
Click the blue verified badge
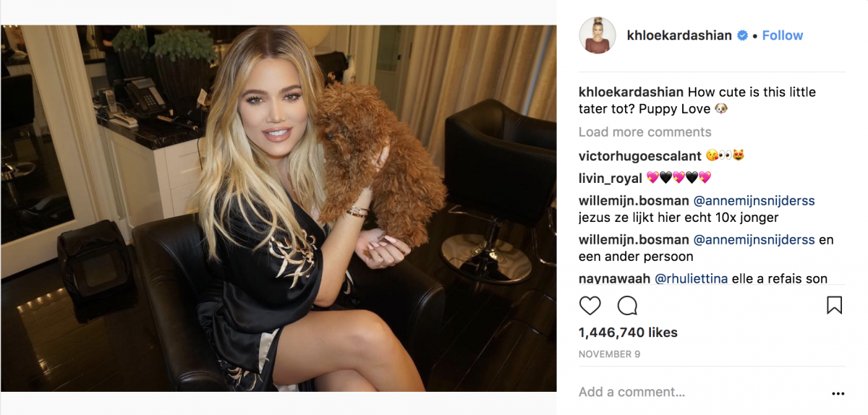coord(742,35)
